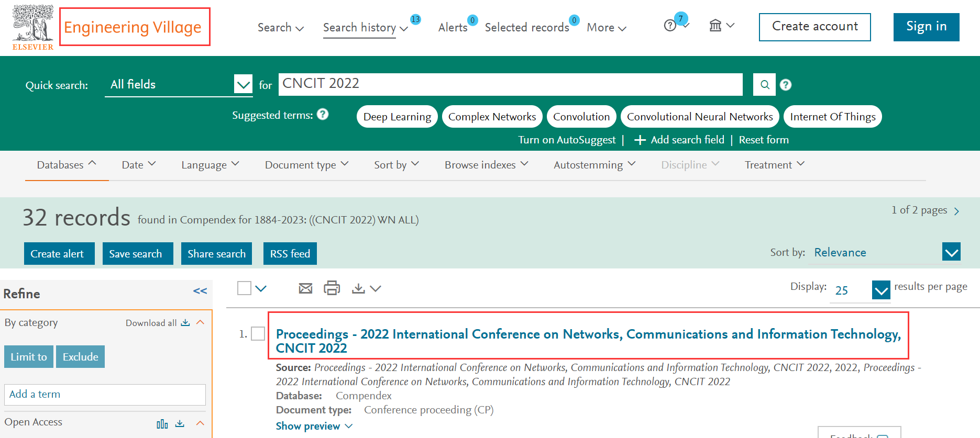Click the search magnifier button
This screenshot has width=980, height=438.
765,85
